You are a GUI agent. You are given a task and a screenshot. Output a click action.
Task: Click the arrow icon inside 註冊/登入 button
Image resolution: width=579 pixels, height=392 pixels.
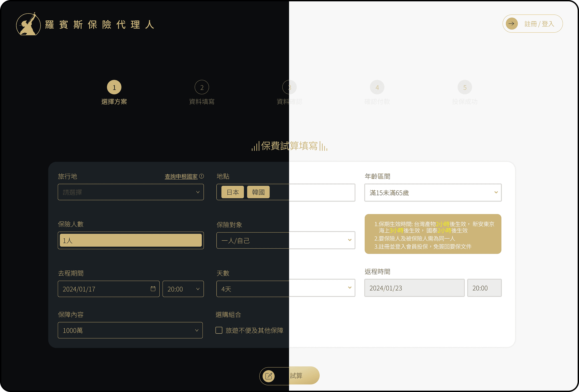coord(511,24)
